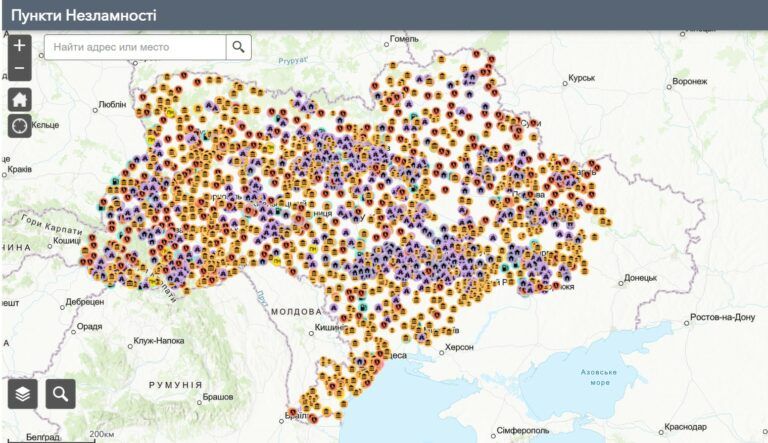Viewport: 768px width, 443px height.
Task: Click the Сімферополь city label
Action: pos(523,431)
